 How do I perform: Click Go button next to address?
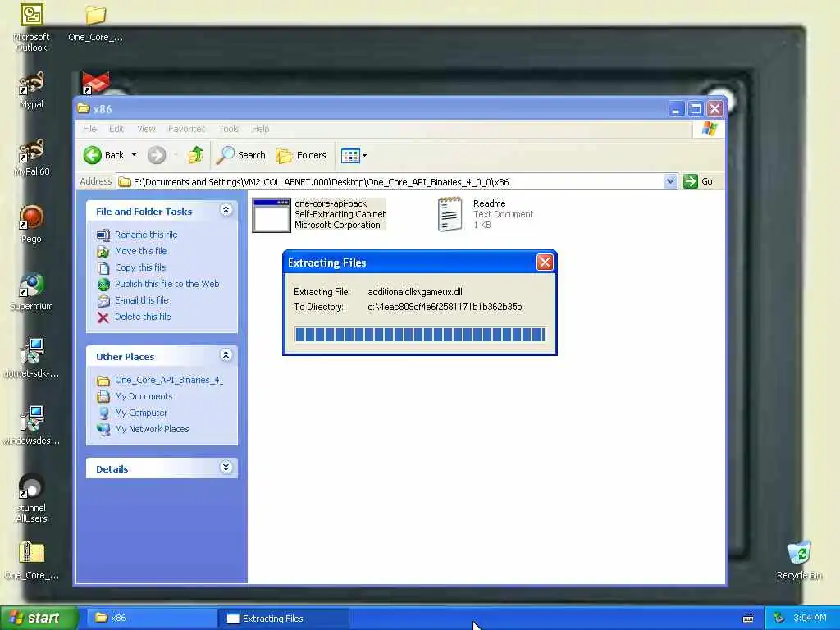coord(699,181)
